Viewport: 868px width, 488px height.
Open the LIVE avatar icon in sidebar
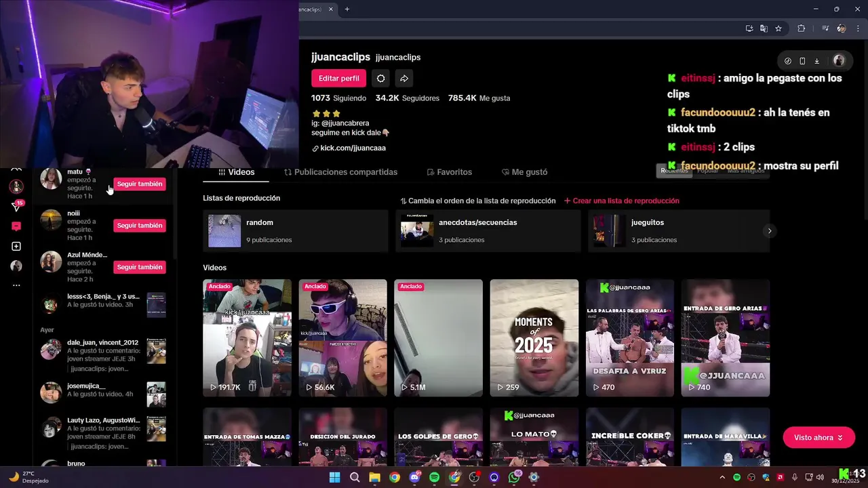tap(16, 186)
